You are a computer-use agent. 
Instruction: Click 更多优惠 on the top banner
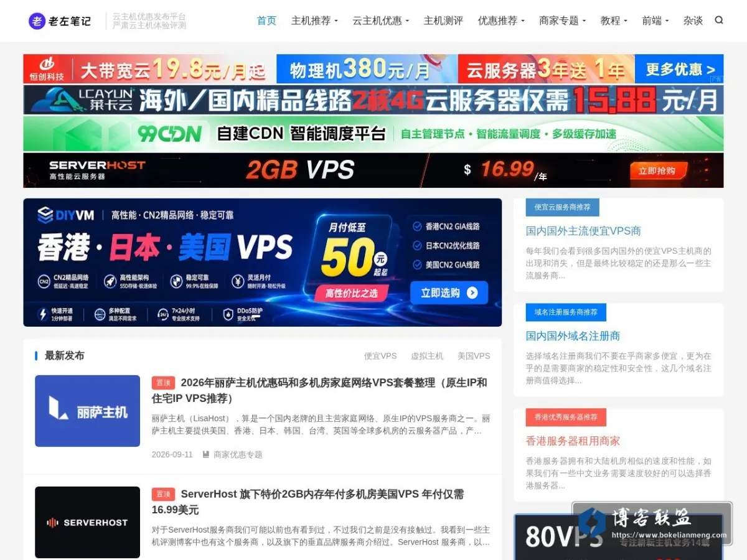[x=679, y=69]
